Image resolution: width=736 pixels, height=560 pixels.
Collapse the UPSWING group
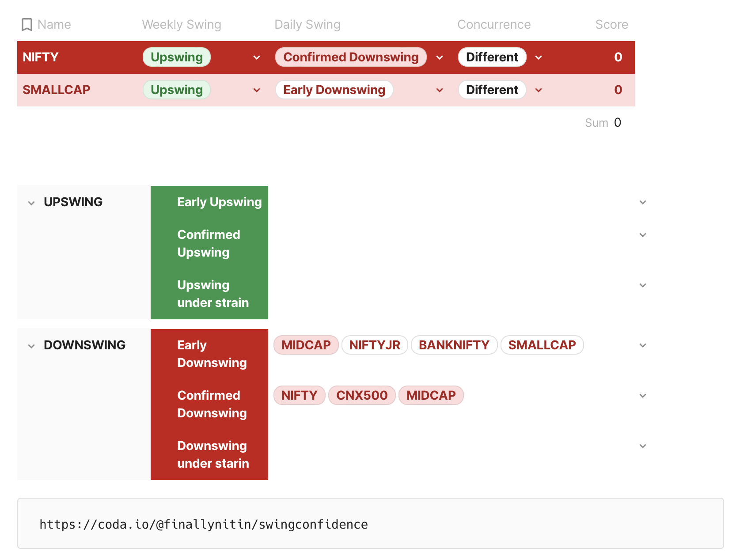31,203
